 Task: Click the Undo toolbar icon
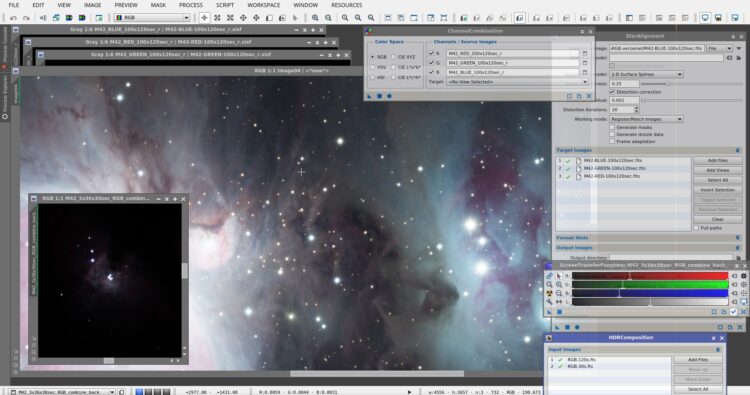[x=13, y=18]
